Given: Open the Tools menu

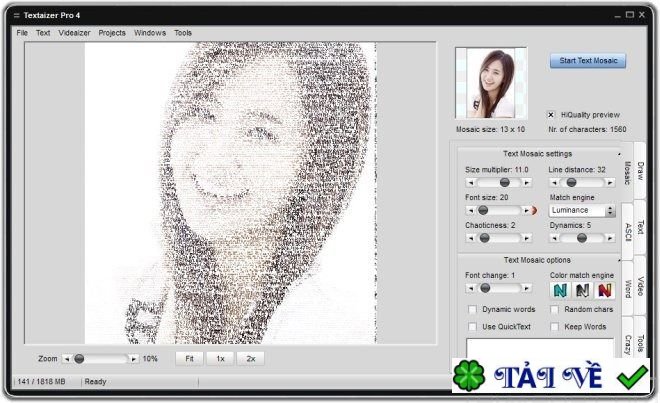Looking at the screenshot, I should [x=183, y=33].
